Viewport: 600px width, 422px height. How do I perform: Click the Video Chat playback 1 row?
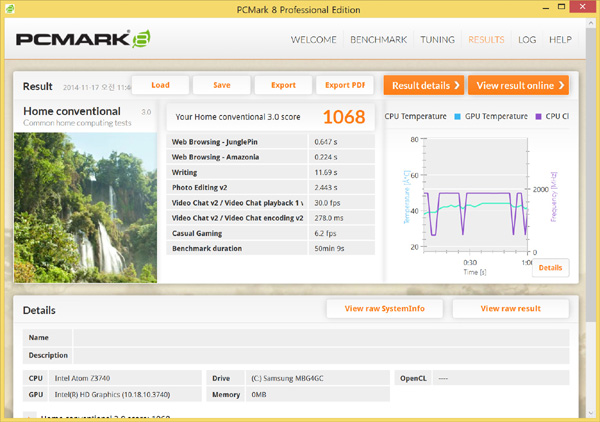(x=271, y=203)
